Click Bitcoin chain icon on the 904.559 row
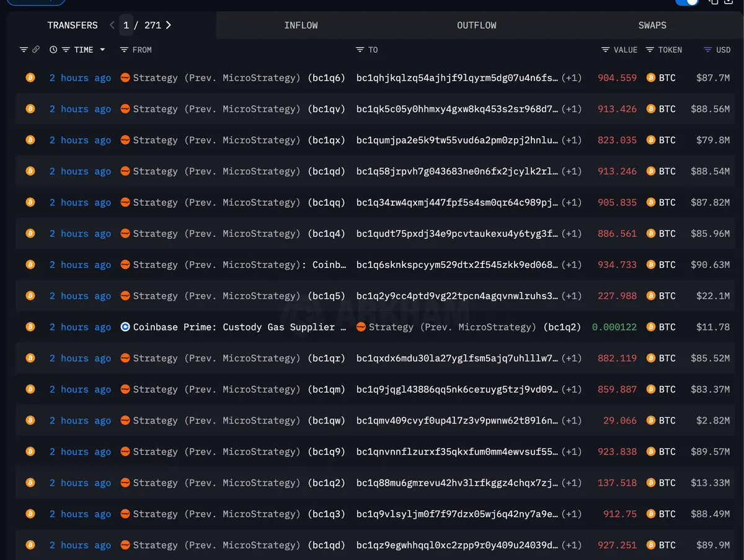The width and height of the screenshot is (744, 560). (30, 78)
